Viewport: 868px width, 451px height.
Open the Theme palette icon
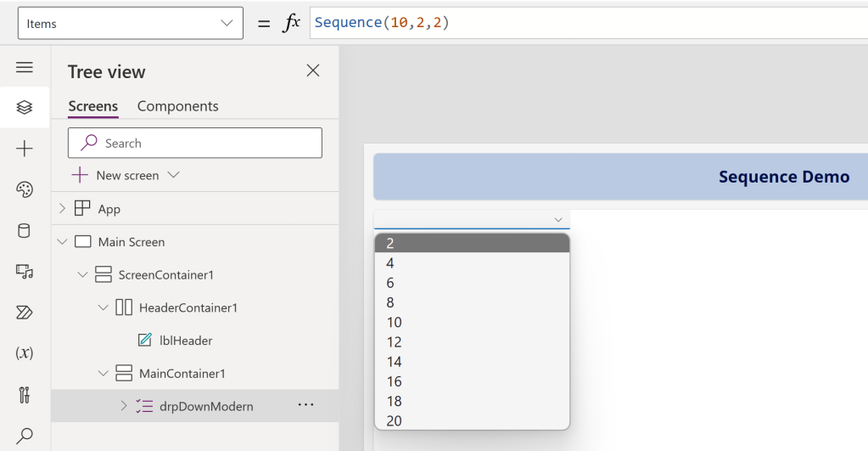tap(25, 189)
